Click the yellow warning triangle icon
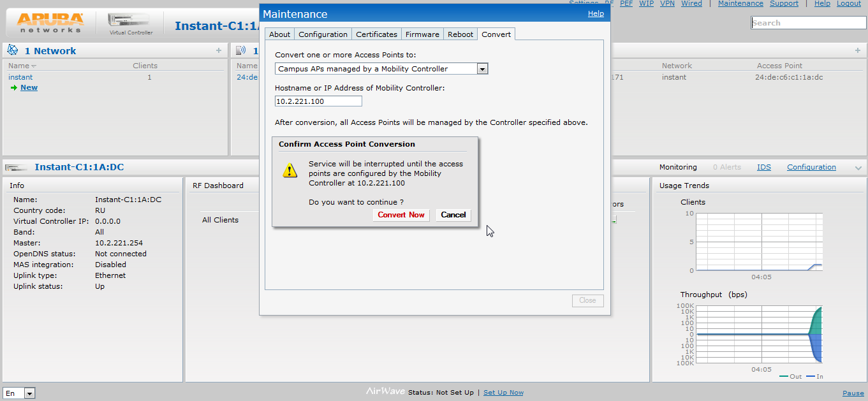The image size is (868, 401). click(x=290, y=170)
